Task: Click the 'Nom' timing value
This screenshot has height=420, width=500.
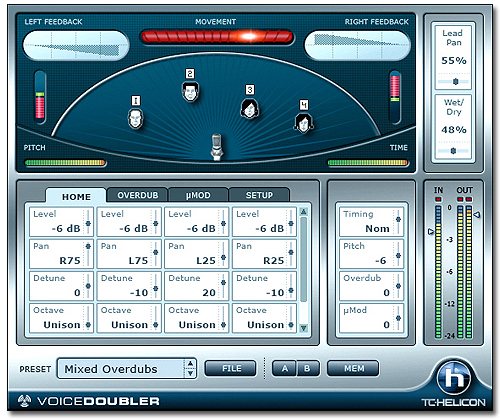Action: [377, 229]
